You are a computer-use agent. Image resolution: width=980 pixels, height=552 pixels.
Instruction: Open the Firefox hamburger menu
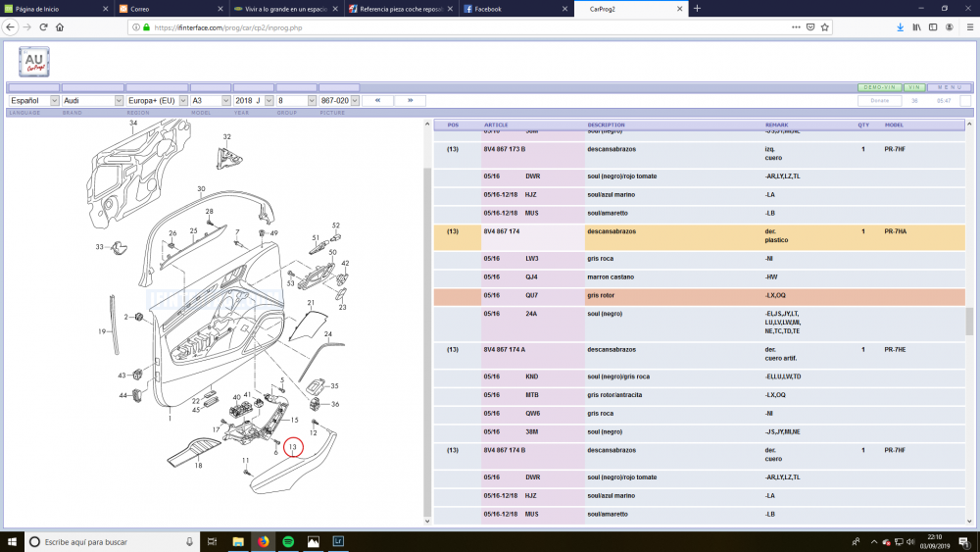[x=970, y=26]
